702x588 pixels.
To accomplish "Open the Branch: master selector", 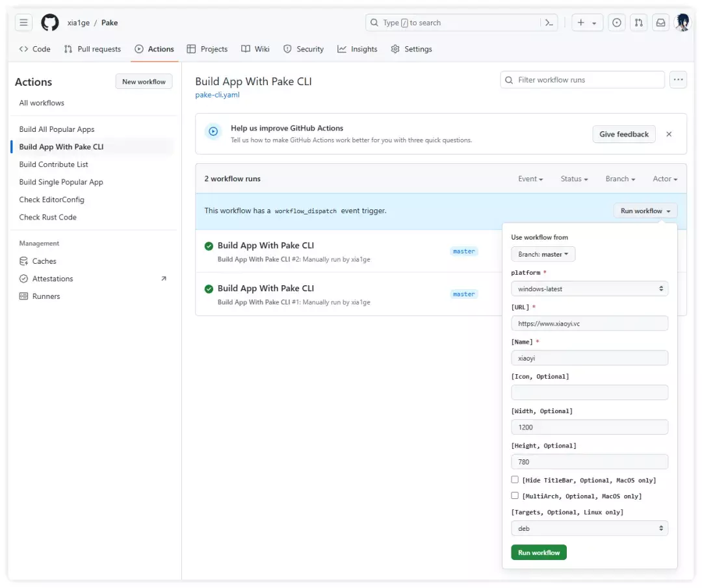I will click(543, 254).
